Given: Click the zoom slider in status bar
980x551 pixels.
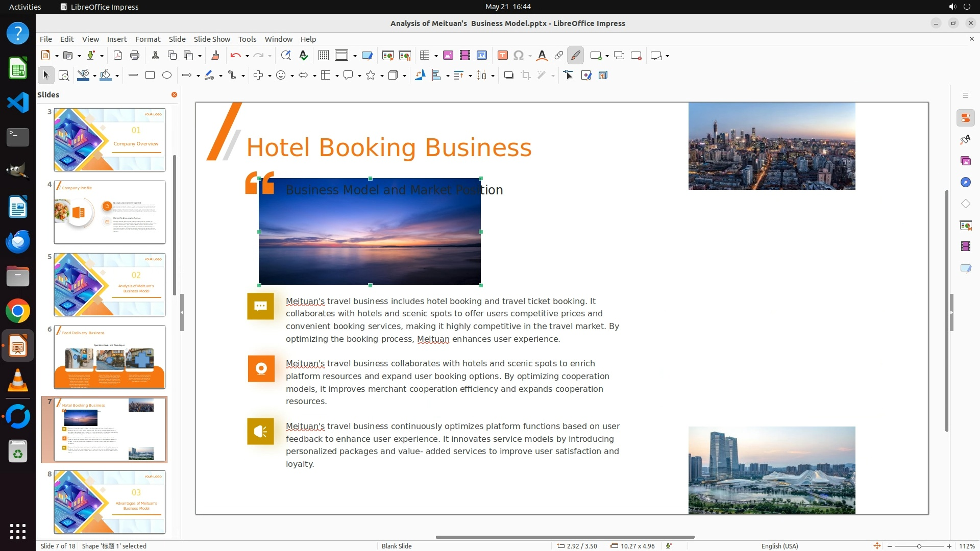Looking at the screenshot, I should tap(919, 546).
